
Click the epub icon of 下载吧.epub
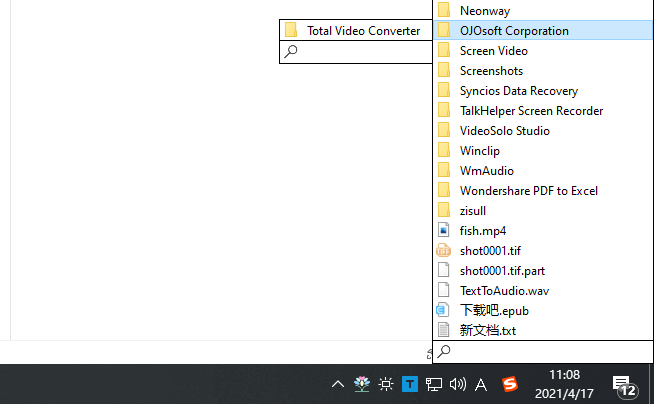(443, 310)
